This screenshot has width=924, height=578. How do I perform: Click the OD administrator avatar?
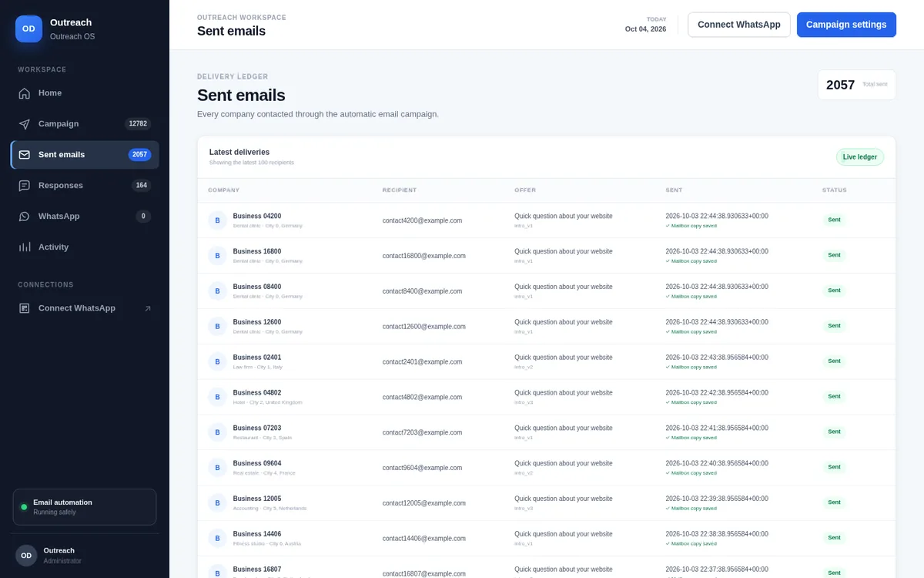[26, 556]
